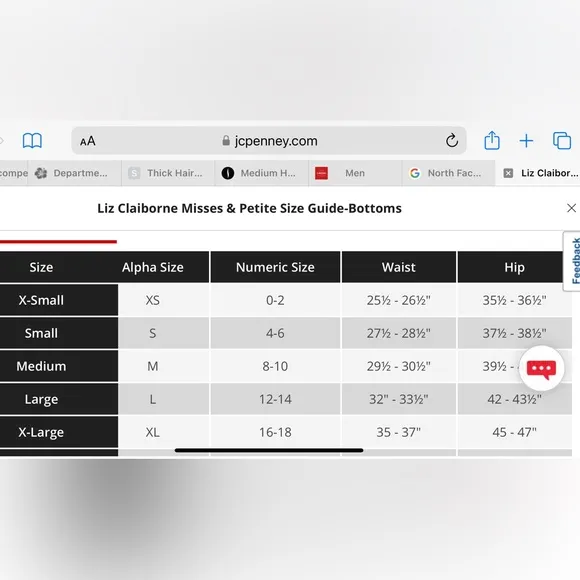The image size is (580, 580).
Task: Open the red chat bubble button
Action: tap(541, 368)
